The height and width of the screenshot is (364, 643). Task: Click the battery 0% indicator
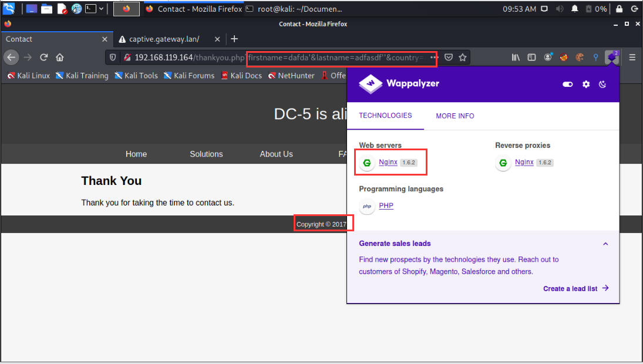[x=597, y=9]
